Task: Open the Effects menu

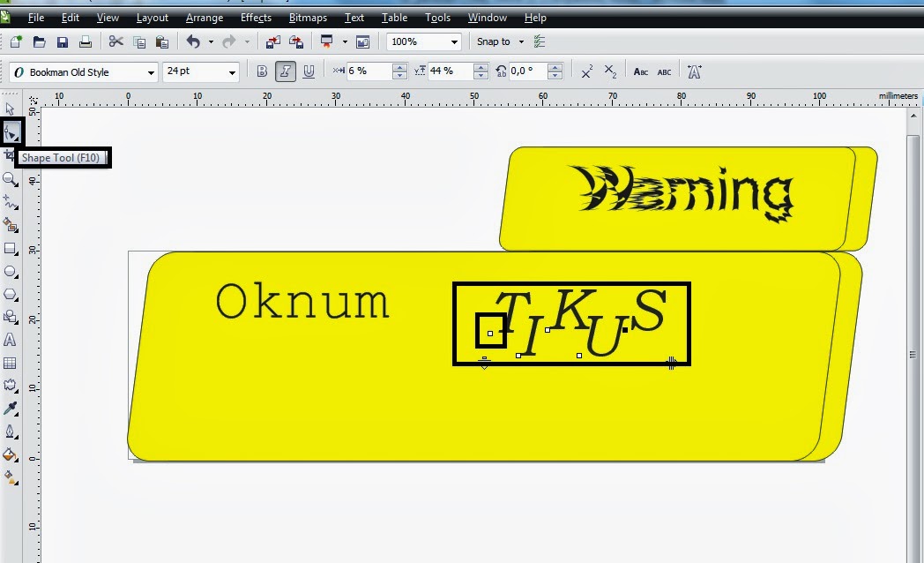Action: tap(256, 18)
